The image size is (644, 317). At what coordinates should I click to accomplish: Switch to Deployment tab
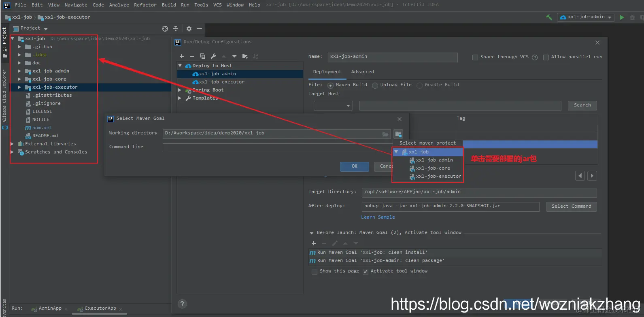[327, 72]
